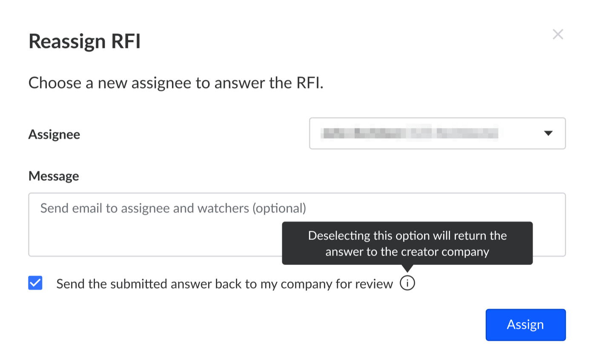This screenshot has height=364, width=596.
Task: Confirm reassignment with the blue Assign button
Action: coord(525,324)
